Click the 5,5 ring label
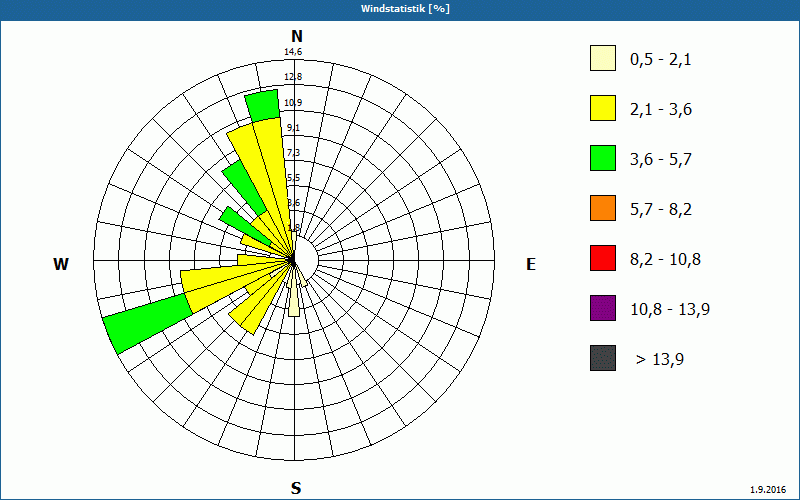The image size is (800, 500). click(293, 178)
